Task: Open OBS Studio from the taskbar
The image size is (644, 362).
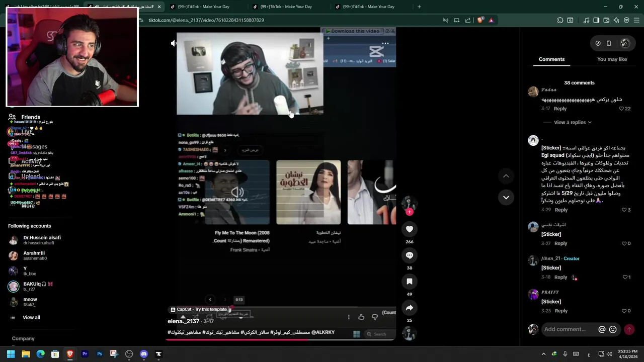Action: 129,354
